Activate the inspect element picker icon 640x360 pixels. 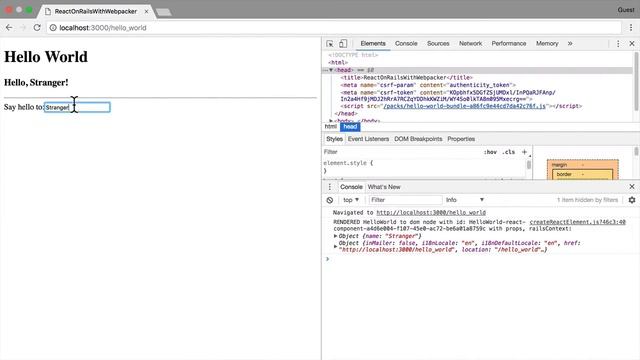330,43
